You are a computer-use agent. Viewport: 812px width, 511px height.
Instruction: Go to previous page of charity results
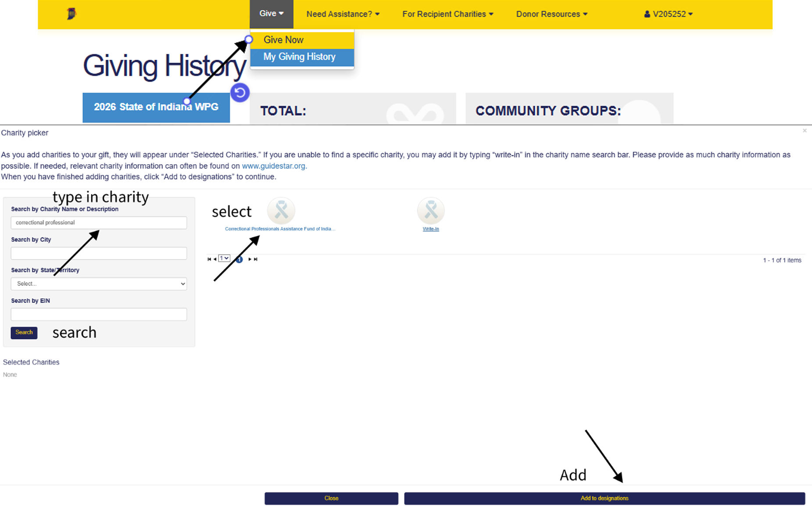coord(215,259)
